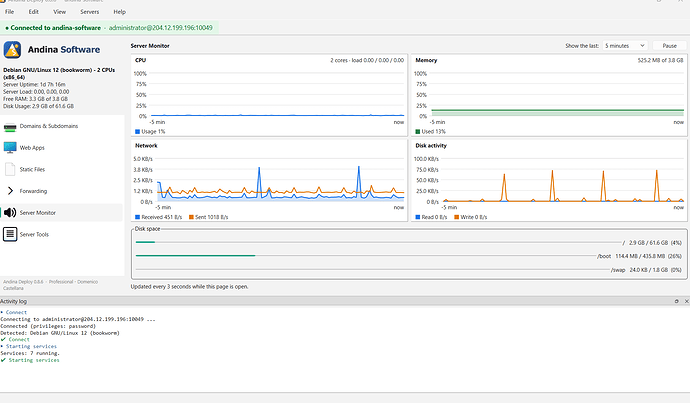Screen dimensions: 690x403
Task: Click the '525.2 MB of 3.8 GB' memory text
Action: coord(660,60)
